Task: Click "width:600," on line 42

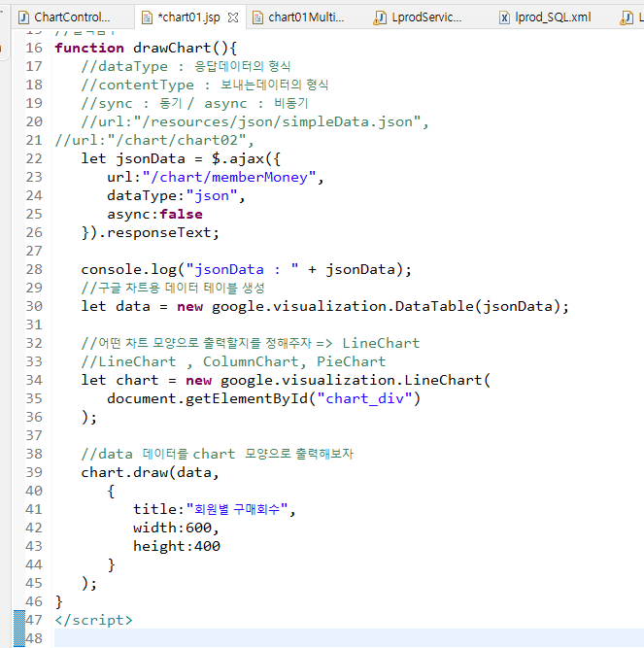Action: 176,528
